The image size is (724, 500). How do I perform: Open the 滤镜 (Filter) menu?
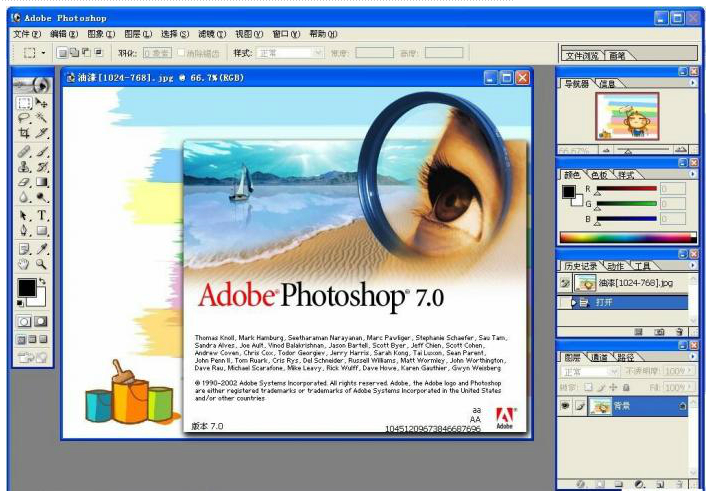[211, 33]
